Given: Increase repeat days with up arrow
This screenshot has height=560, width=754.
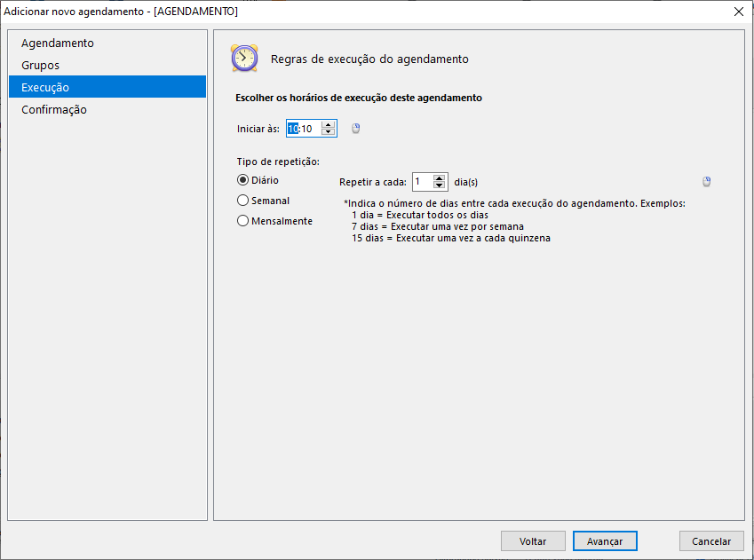Looking at the screenshot, I should tap(439, 178).
